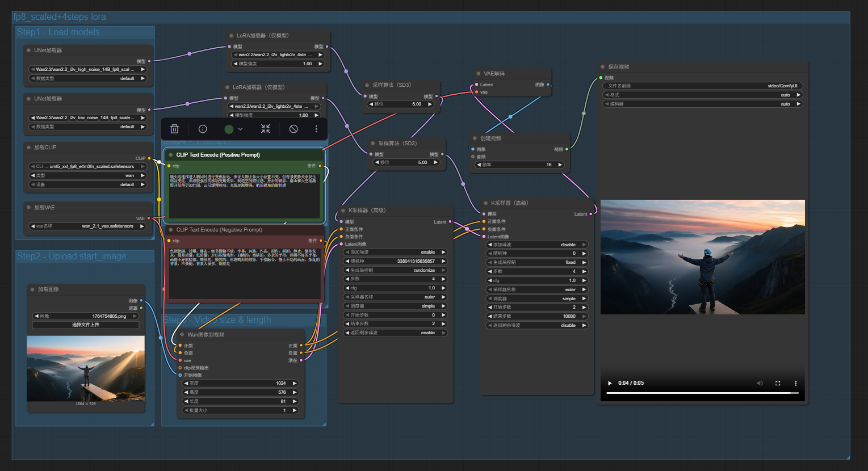The width and height of the screenshot is (868, 471).
Task: Click inside the negative prompt text box
Action: click(x=245, y=274)
